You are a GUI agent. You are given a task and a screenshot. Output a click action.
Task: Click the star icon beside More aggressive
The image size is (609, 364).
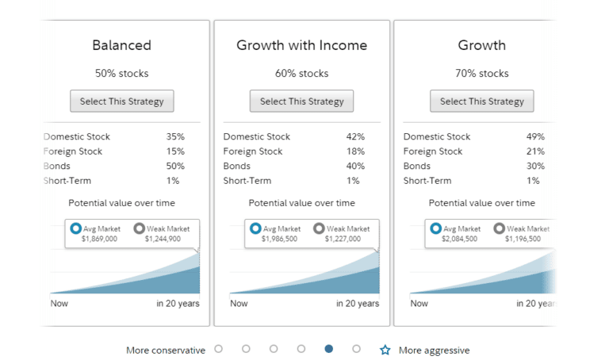click(385, 350)
